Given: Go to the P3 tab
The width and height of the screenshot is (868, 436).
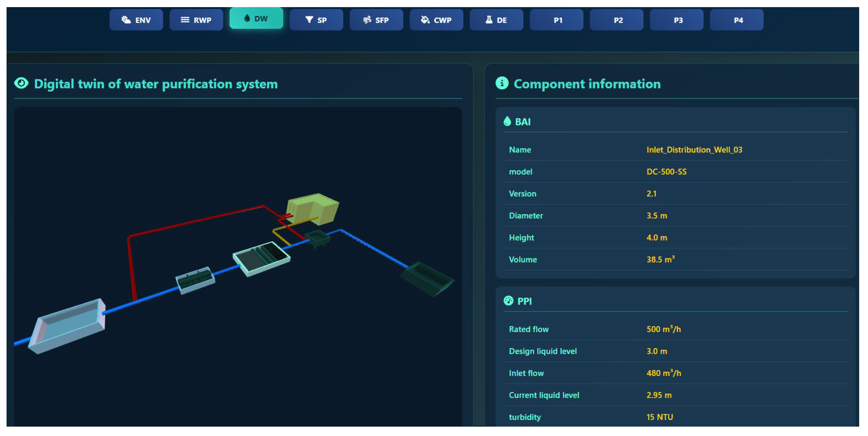Looking at the screenshot, I should pyautogui.click(x=678, y=20).
